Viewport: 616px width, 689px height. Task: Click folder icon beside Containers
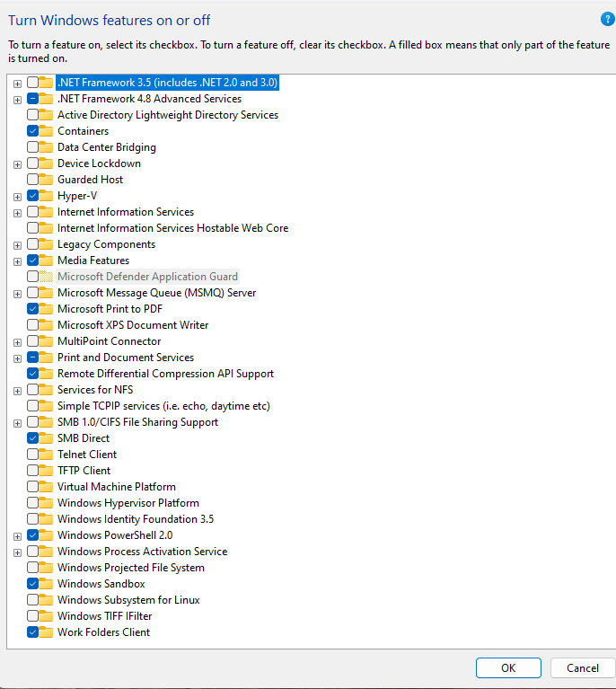[46, 131]
